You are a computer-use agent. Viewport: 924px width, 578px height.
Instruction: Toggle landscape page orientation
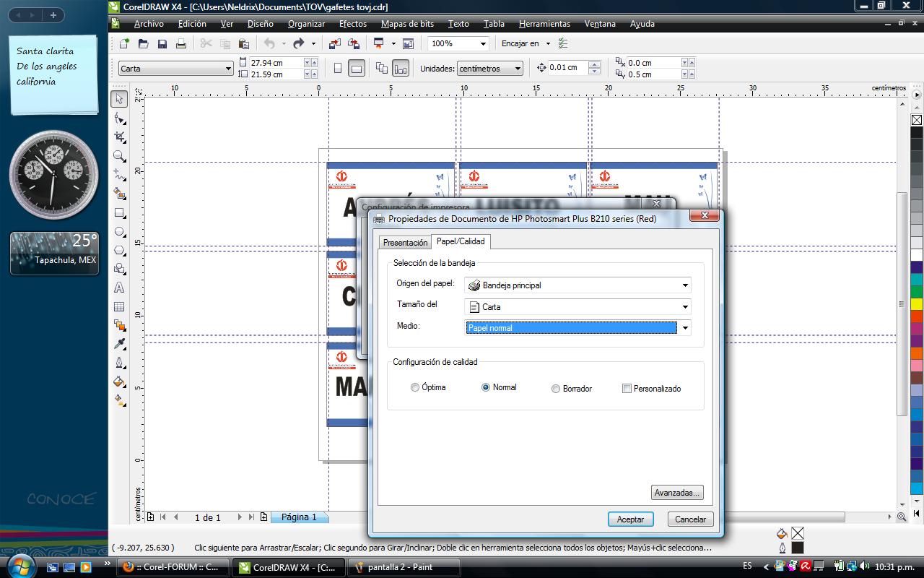tap(357, 68)
